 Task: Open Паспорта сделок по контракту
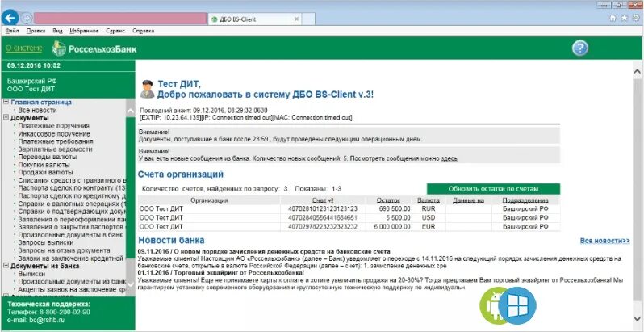[72, 188]
